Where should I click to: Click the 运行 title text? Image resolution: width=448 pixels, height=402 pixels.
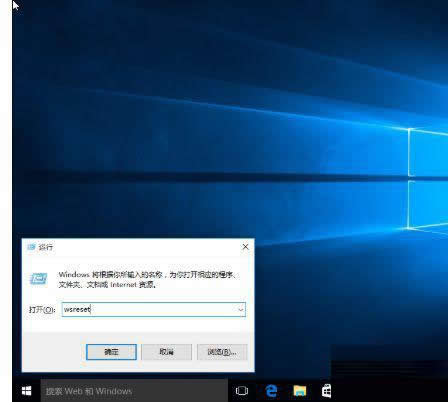tap(46, 247)
